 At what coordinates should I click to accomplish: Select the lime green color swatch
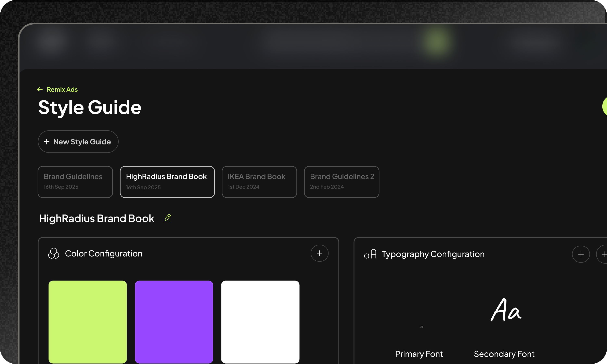[x=88, y=322]
